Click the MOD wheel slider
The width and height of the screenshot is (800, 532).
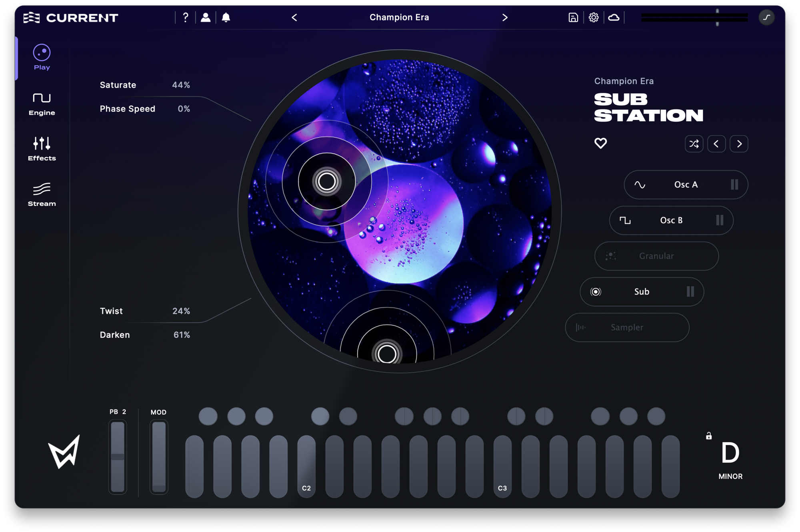click(x=159, y=456)
